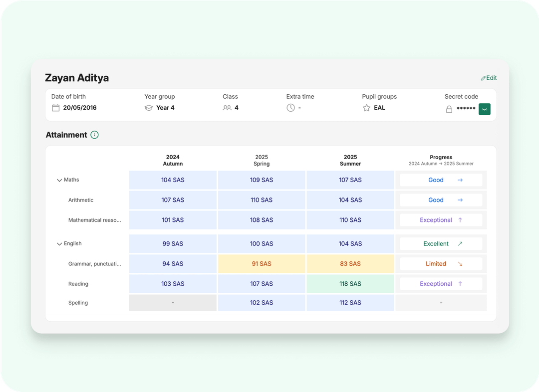Collapse the English row chevron
The height and width of the screenshot is (392, 539).
pyautogui.click(x=59, y=244)
